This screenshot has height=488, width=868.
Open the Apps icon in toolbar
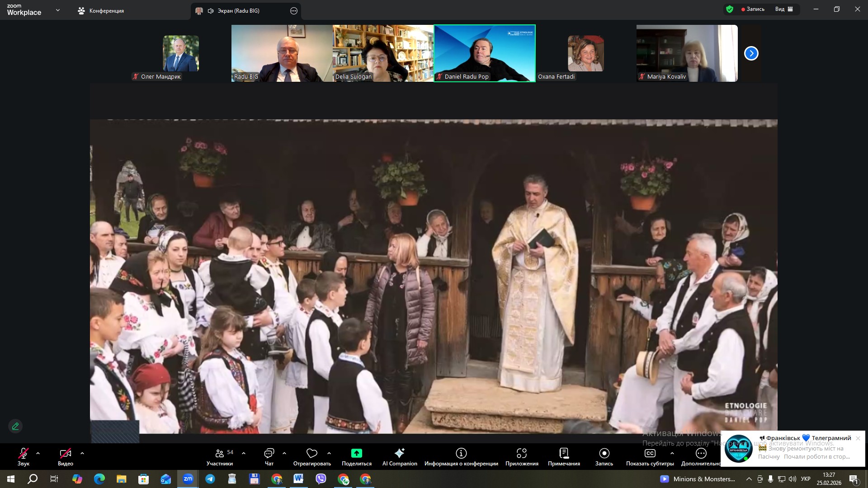[522, 453]
